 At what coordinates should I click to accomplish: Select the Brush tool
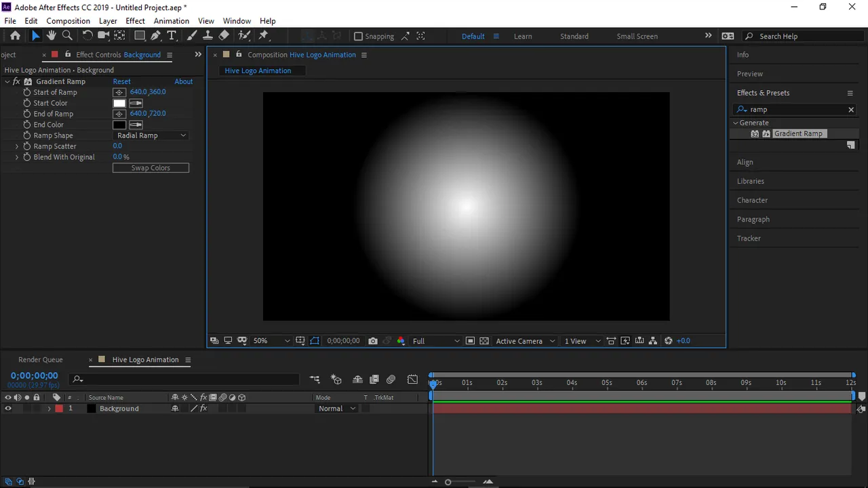coord(192,36)
